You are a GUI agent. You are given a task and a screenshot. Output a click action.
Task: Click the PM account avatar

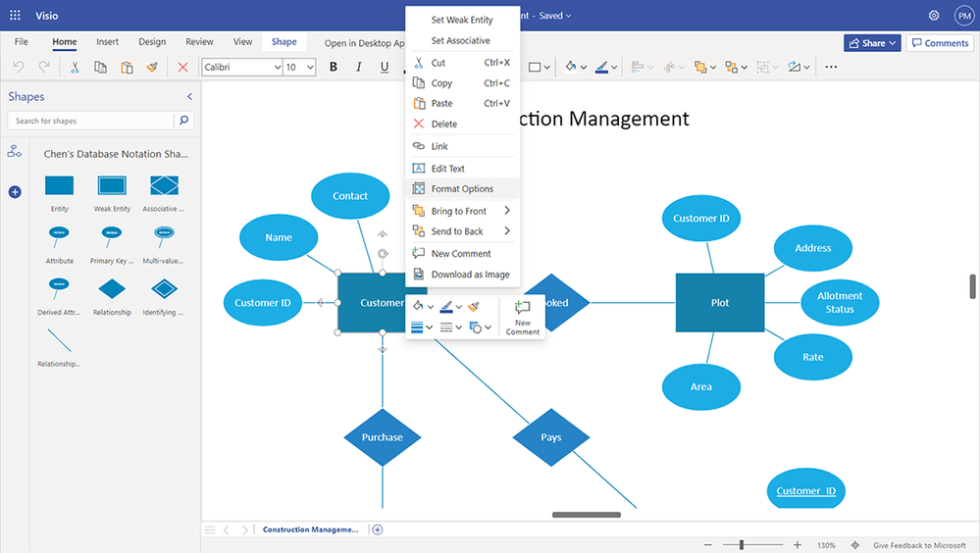tap(964, 16)
